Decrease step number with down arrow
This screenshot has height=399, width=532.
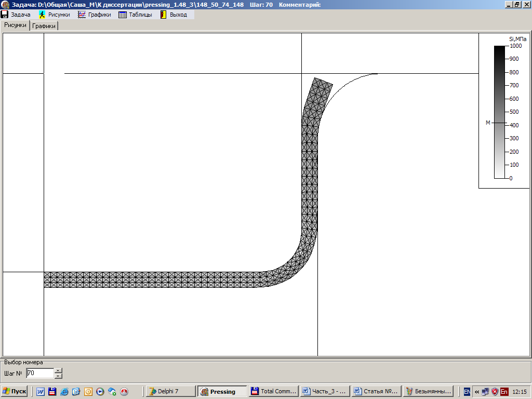[x=58, y=376]
